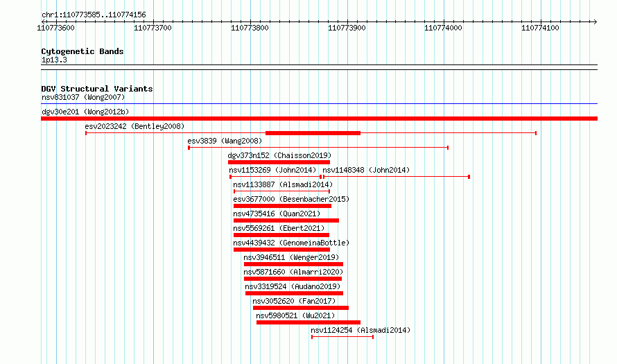Select red bar under nsv4439432 (GenomeinaBottle)

[x=281, y=250]
